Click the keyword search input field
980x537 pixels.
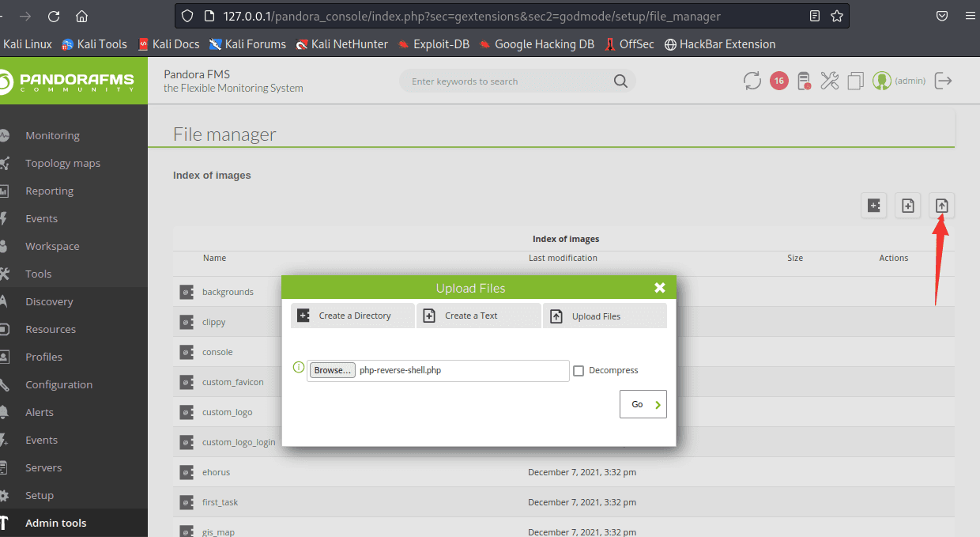(x=506, y=81)
